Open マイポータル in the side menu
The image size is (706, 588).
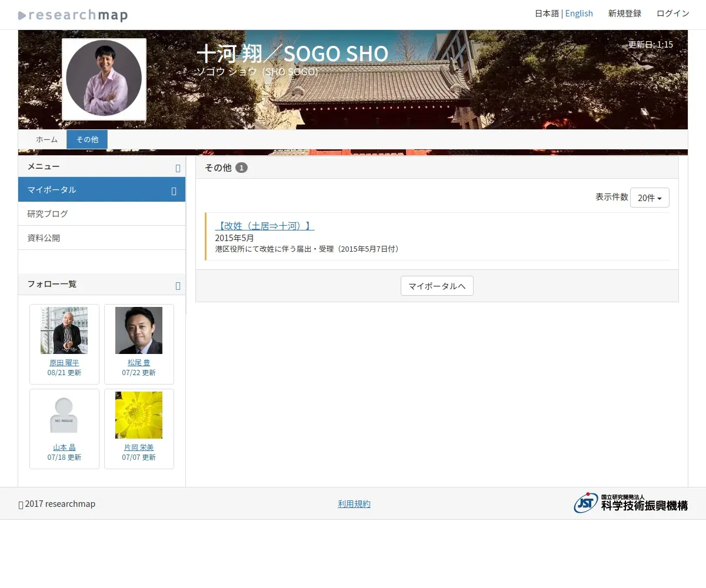pos(102,189)
